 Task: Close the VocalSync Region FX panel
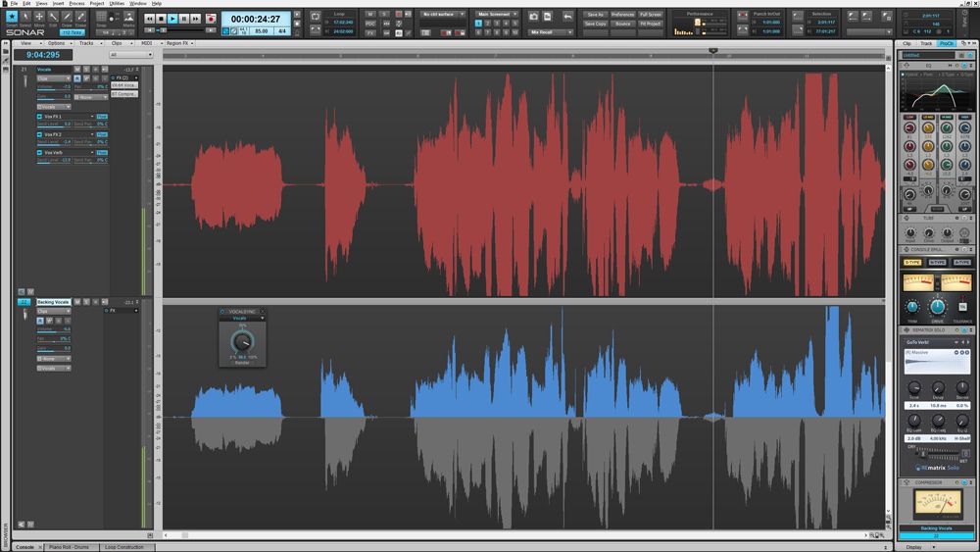(x=263, y=312)
